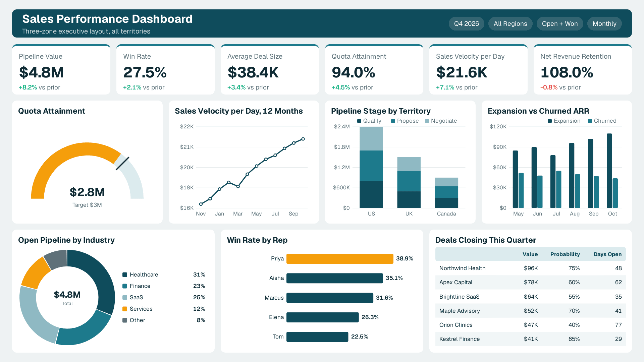This screenshot has height=362, width=644.
Task: Toggle the Negotiate legend entry
Action: 441,121
